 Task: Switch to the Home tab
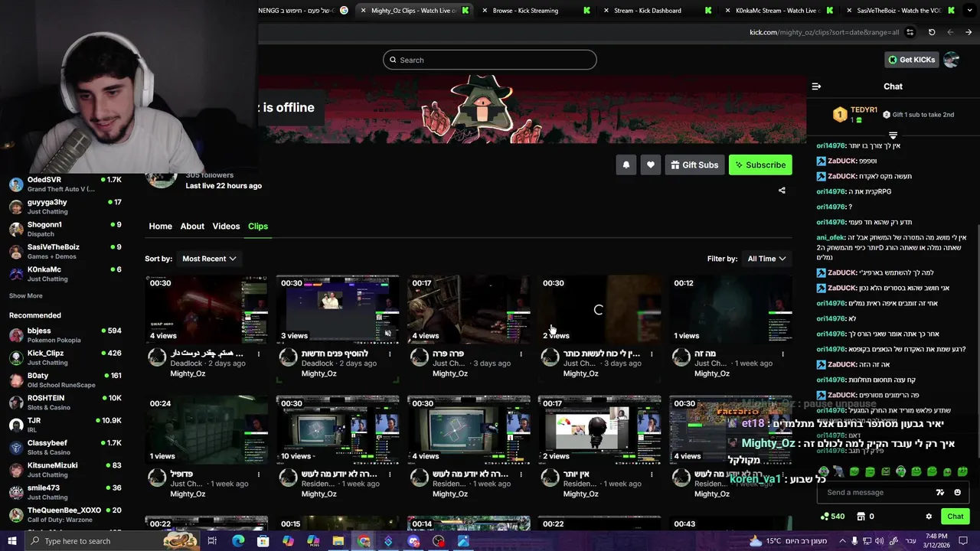(x=160, y=226)
